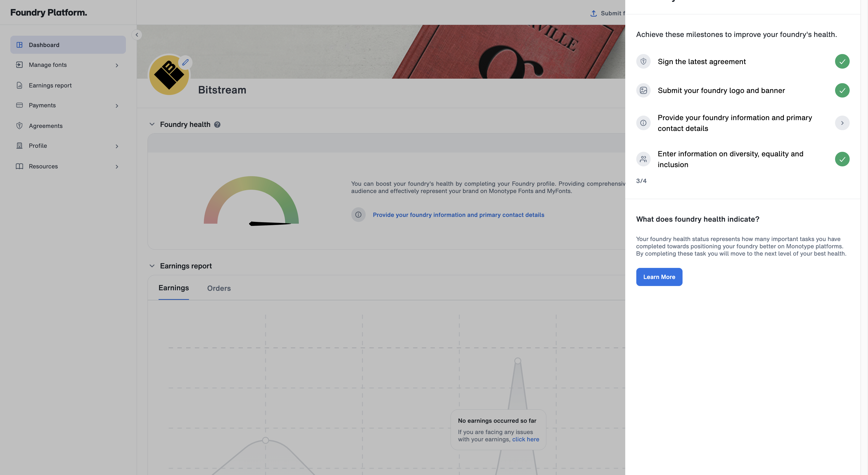Click the Learn More button

[x=659, y=277]
